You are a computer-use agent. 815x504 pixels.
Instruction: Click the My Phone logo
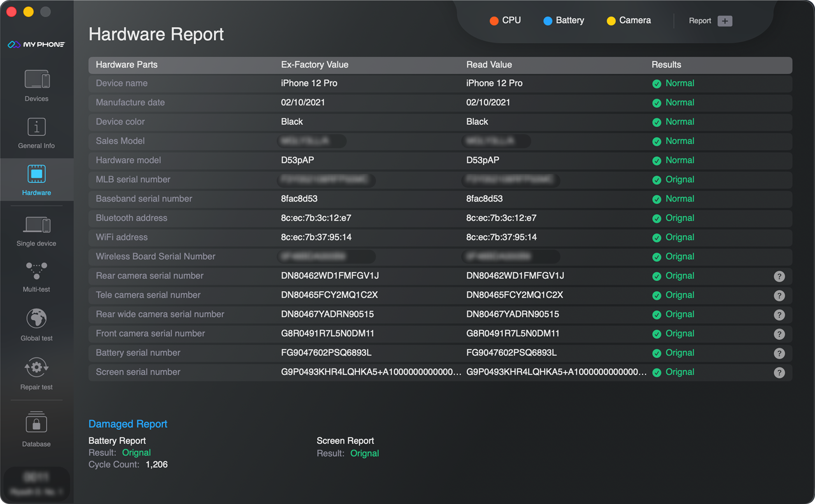point(37,44)
